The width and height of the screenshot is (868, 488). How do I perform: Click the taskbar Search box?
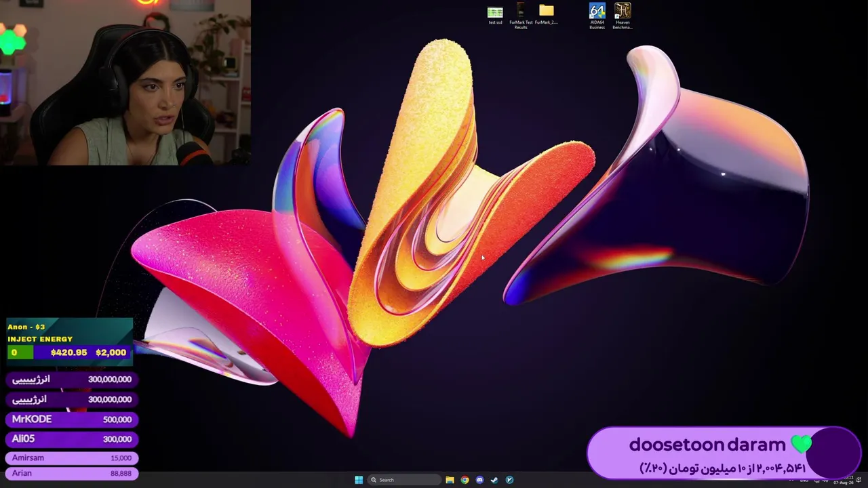404,480
